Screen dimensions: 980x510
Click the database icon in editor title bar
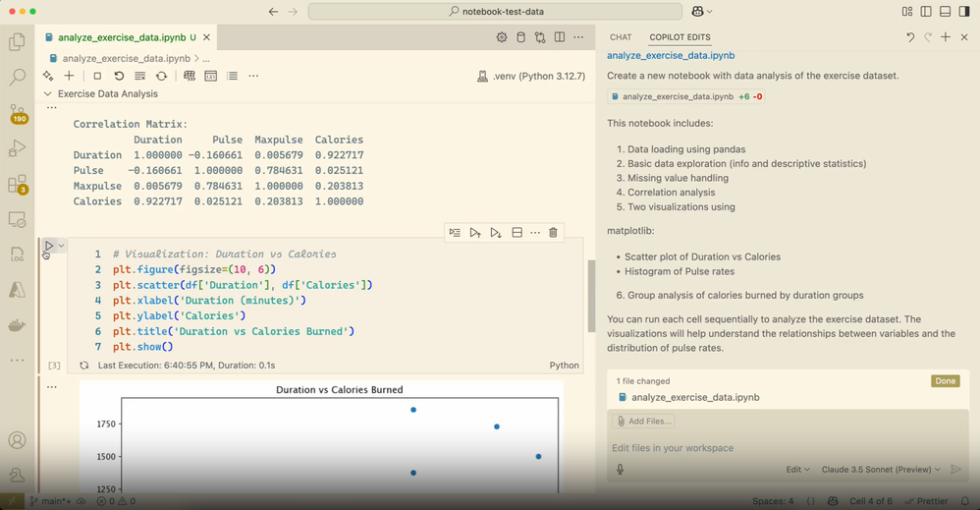[x=520, y=37]
